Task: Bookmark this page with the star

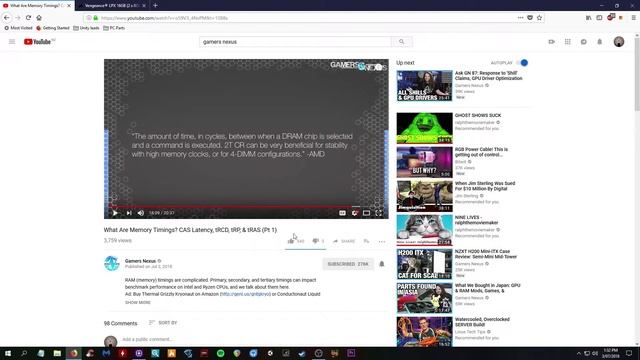Action: click(539, 18)
